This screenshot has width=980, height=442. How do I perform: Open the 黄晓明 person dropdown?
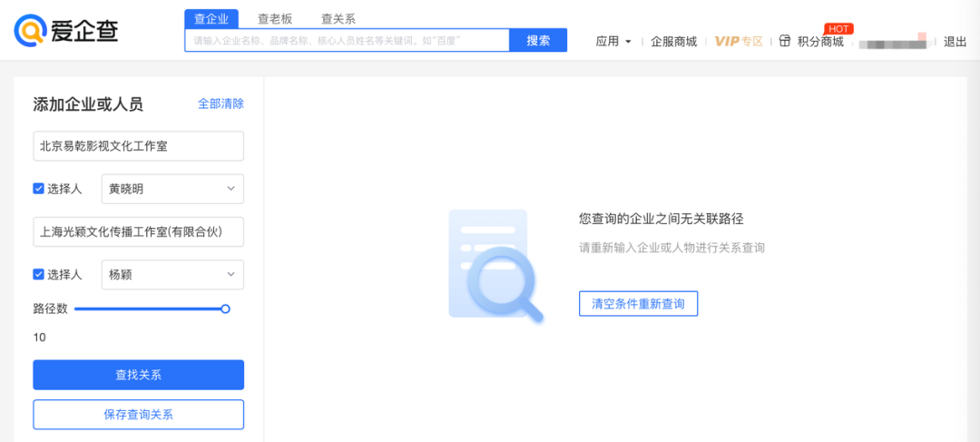coord(172,189)
